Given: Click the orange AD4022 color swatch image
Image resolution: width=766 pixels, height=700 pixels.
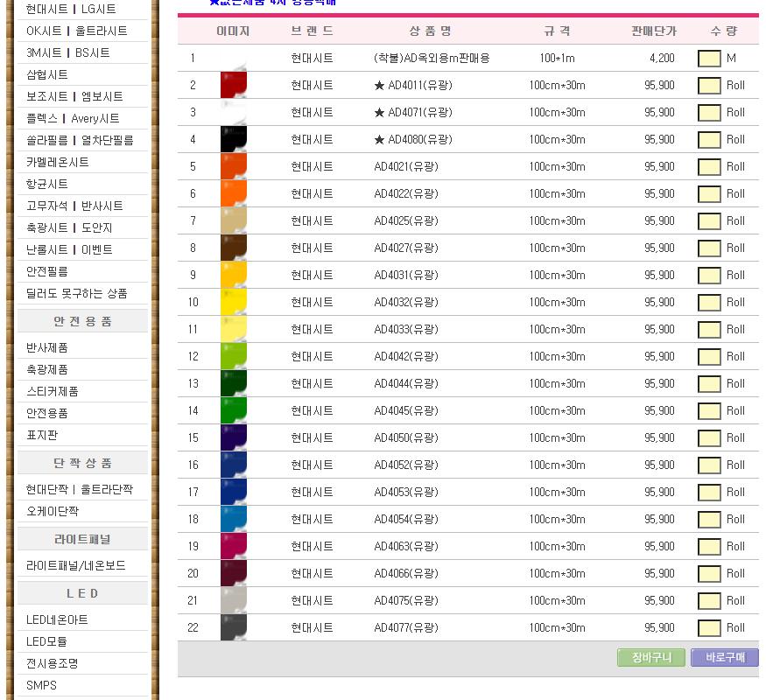Looking at the screenshot, I should coord(234,193).
